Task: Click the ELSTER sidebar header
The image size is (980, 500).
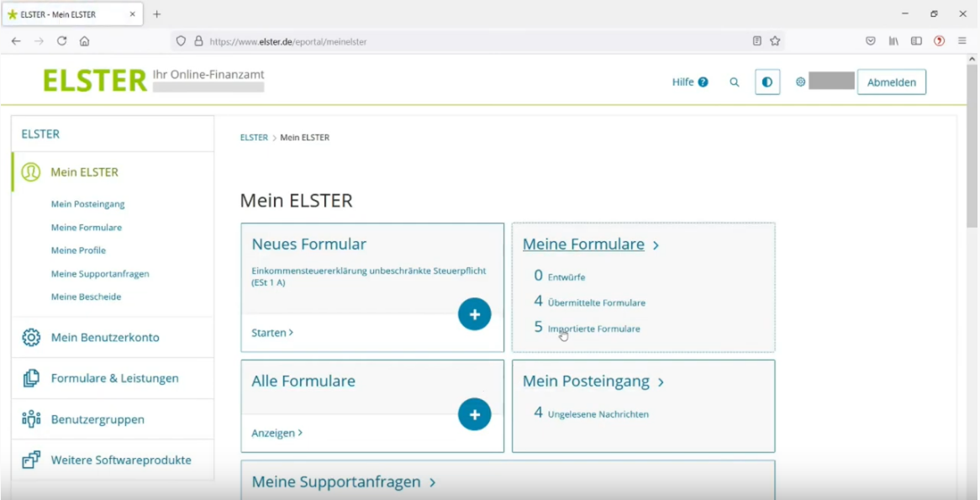Action: pos(40,134)
